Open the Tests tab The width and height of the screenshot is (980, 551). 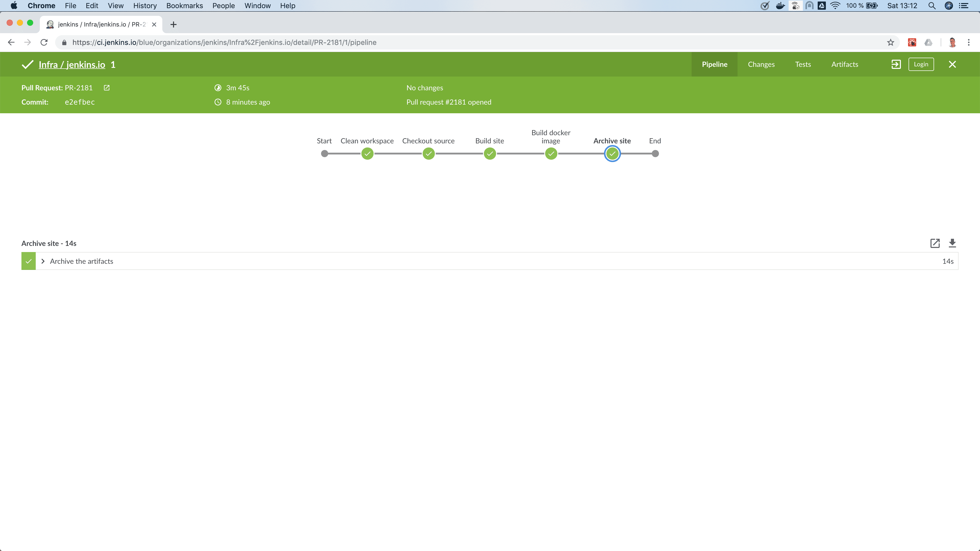(x=803, y=64)
